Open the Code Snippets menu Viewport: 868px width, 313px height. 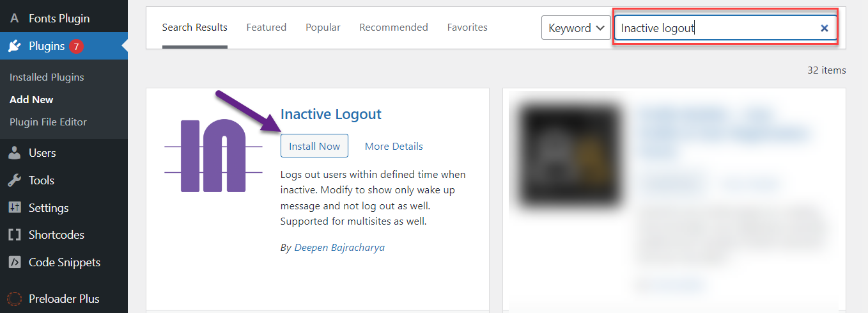click(64, 262)
